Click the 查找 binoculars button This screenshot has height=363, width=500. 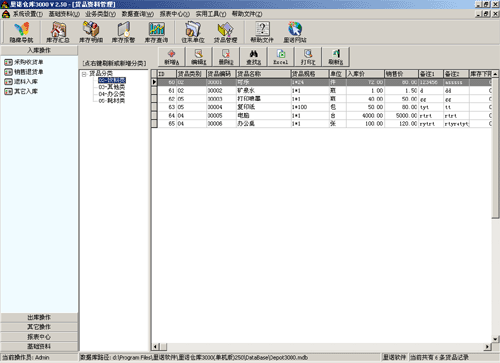(x=253, y=57)
